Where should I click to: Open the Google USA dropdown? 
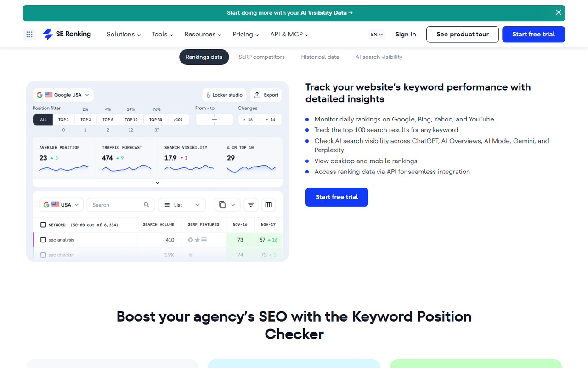[63, 95]
